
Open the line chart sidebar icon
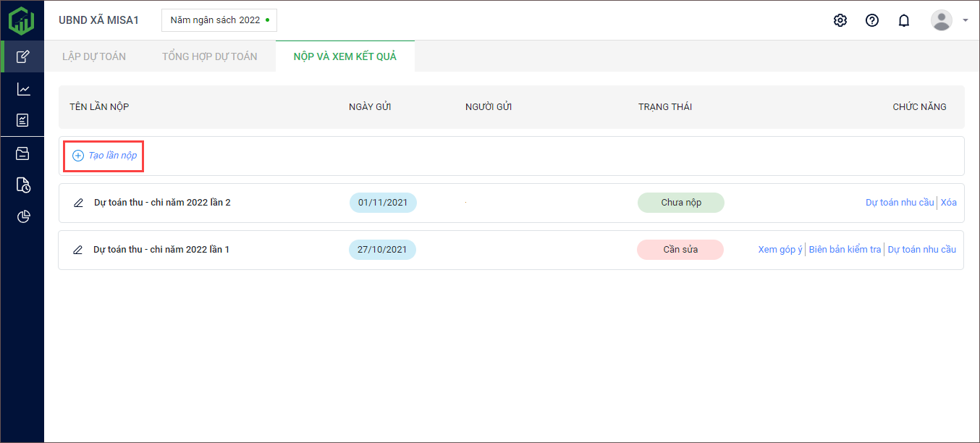pyautogui.click(x=23, y=89)
